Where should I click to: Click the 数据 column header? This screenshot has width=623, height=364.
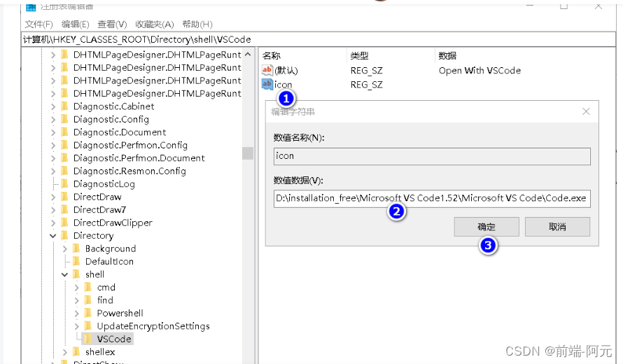pyautogui.click(x=447, y=55)
